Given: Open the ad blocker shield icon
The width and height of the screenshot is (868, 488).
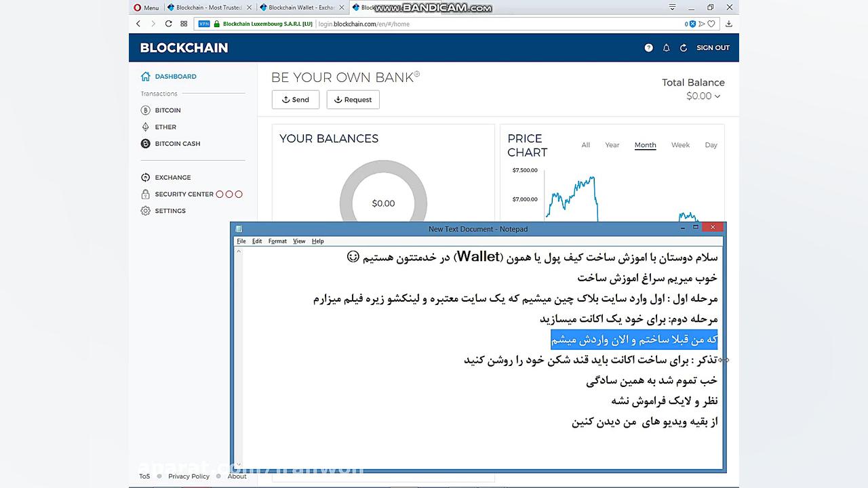Looking at the screenshot, I should point(692,24).
